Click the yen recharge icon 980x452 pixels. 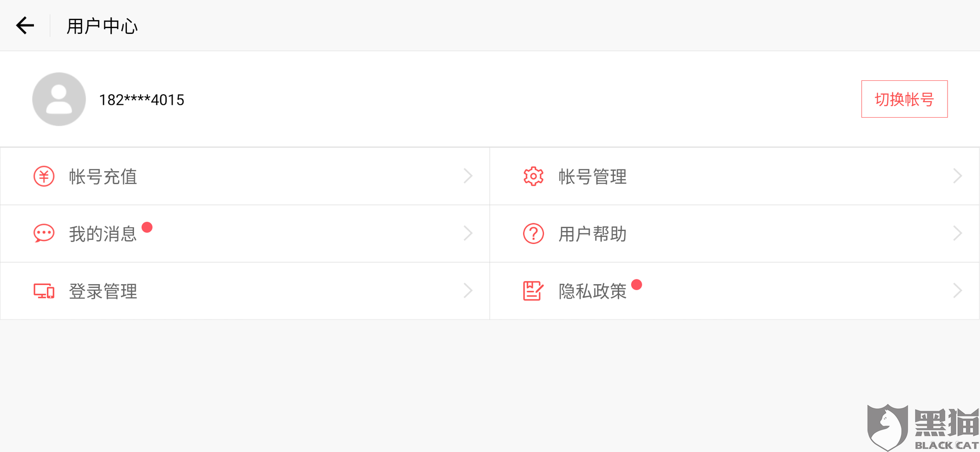[44, 176]
